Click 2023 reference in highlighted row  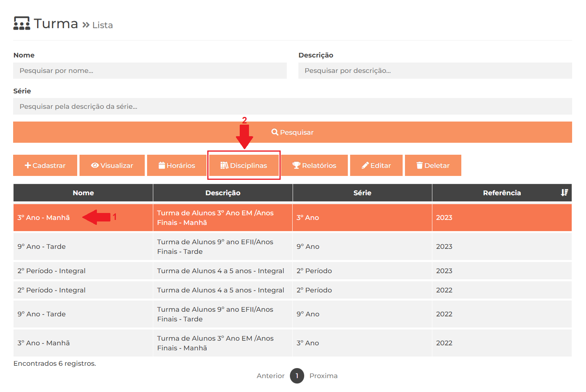444,218
